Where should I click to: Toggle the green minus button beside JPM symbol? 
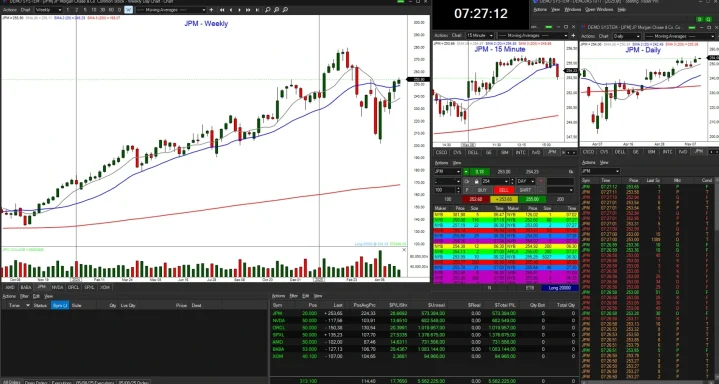pyautogui.click(x=466, y=172)
